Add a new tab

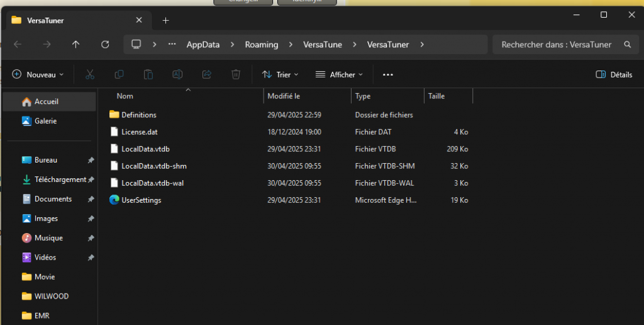[x=165, y=20]
